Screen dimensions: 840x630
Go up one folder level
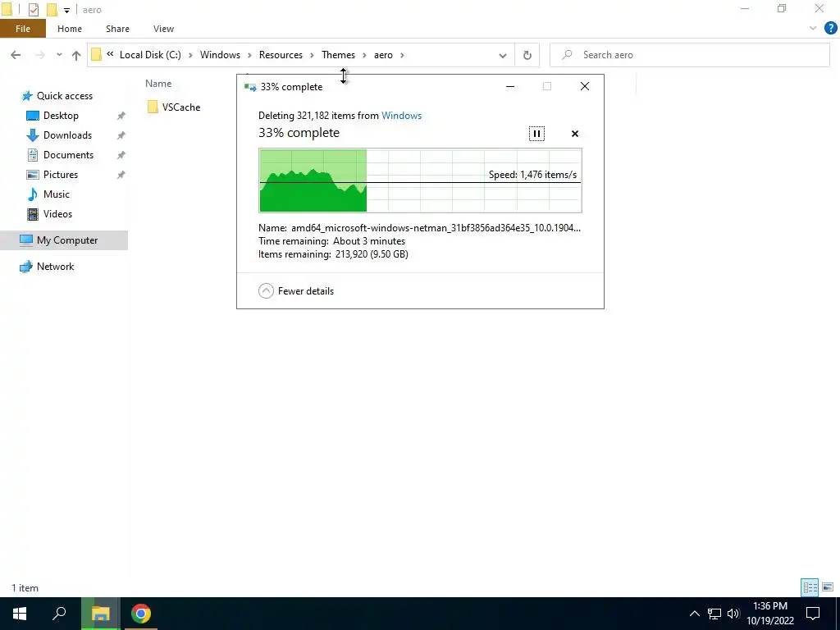[x=76, y=55]
